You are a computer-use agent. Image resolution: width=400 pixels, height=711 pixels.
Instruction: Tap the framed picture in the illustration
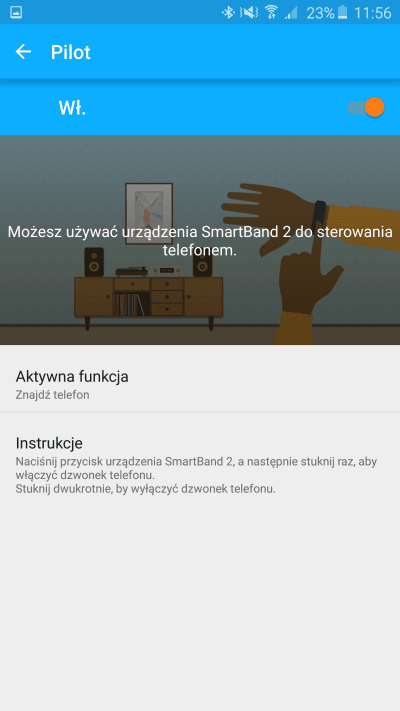[x=149, y=214]
